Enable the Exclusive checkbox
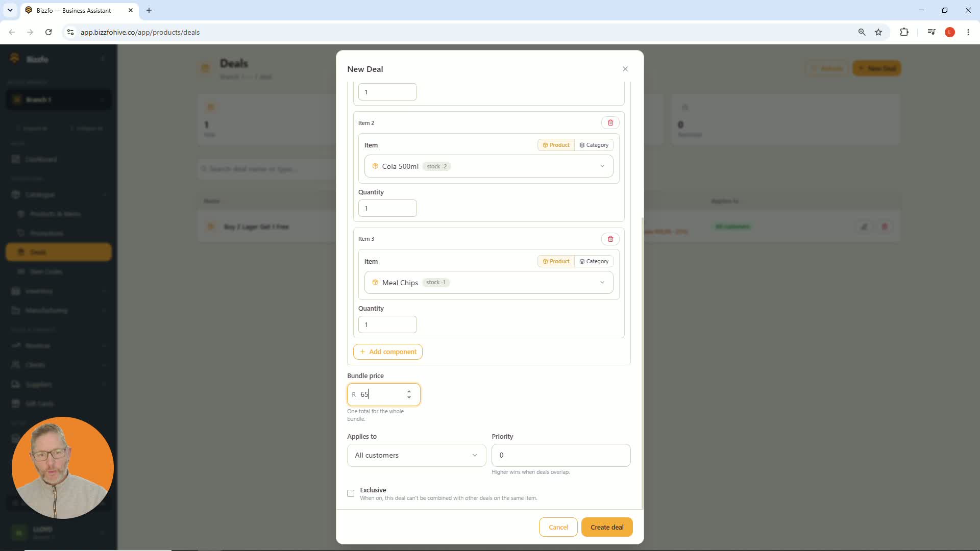Screen dimensions: 980x551 click(x=351, y=493)
